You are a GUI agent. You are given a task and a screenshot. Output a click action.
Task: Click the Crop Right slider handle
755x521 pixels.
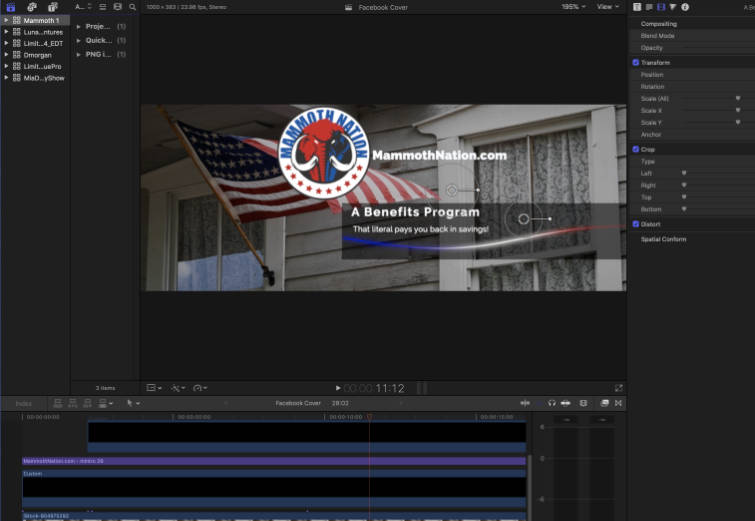coord(684,185)
